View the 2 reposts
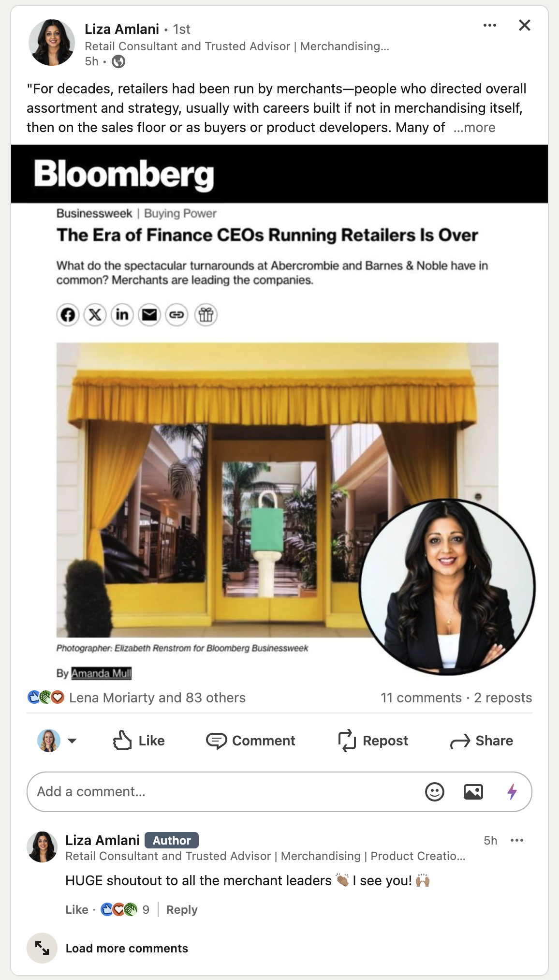 503,698
